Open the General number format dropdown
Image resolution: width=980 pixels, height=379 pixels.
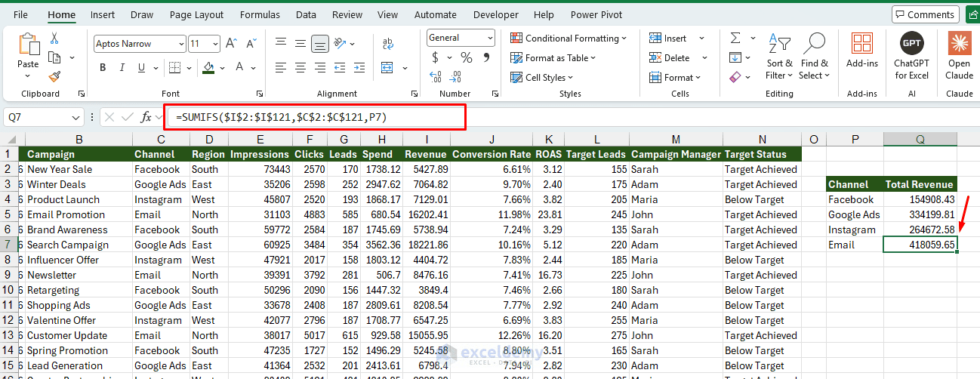click(490, 38)
